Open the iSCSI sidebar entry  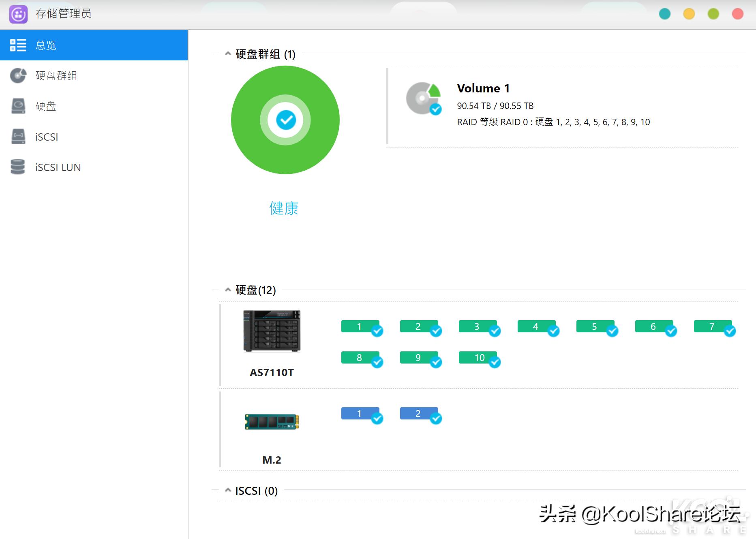coord(46,137)
